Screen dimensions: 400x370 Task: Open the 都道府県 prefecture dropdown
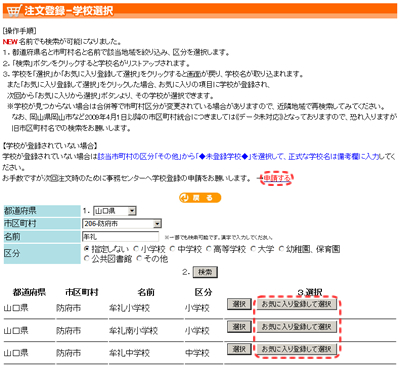click(x=115, y=211)
